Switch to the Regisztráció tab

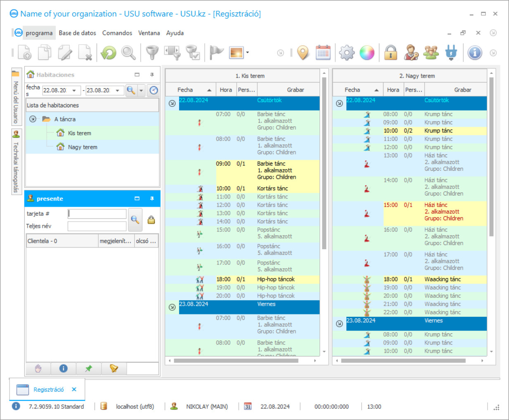click(48, 389)
